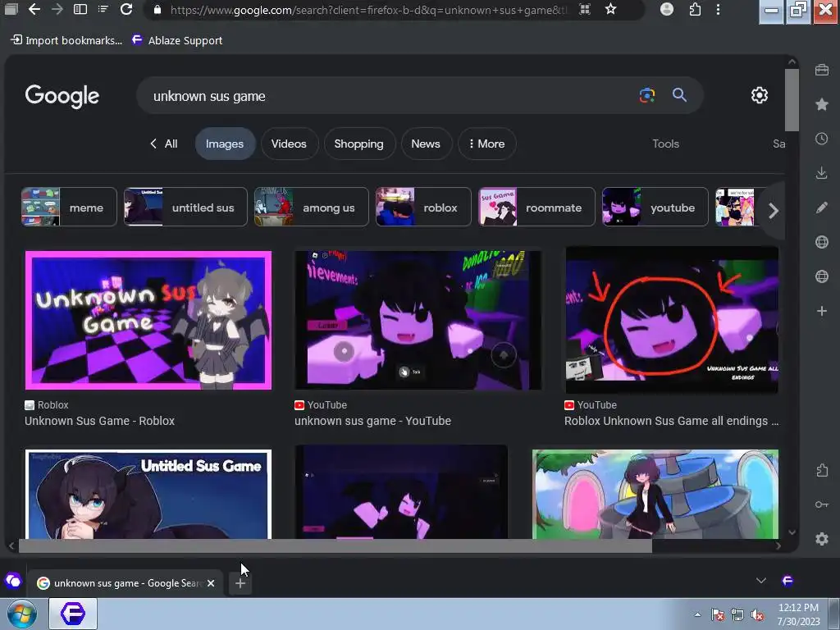Open the fountain anime girl thumbnail
Viewport: 840px width, 630px height.
pyautogui.click(x=655, y=494)
